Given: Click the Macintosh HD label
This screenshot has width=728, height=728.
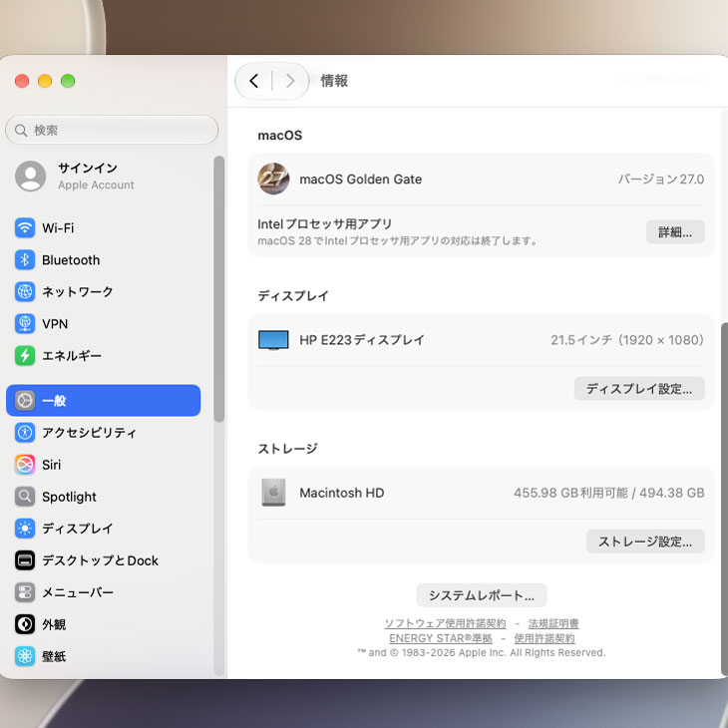Looking at the screenshot, I should click(x=342, y=493).
